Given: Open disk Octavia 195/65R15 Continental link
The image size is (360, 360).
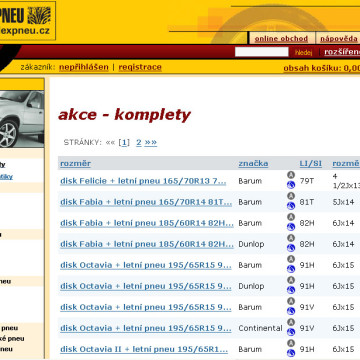Looking at the screenshot, I should coord(146,328).
